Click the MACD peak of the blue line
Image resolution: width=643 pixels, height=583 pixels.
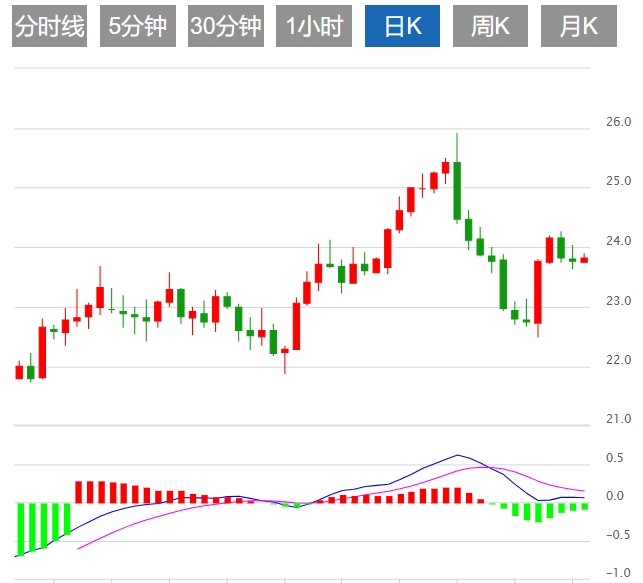point(458,455)
